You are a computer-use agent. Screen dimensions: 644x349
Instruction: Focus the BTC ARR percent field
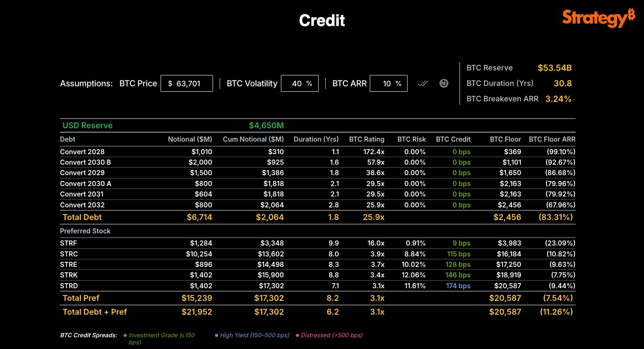pos(389,83)
